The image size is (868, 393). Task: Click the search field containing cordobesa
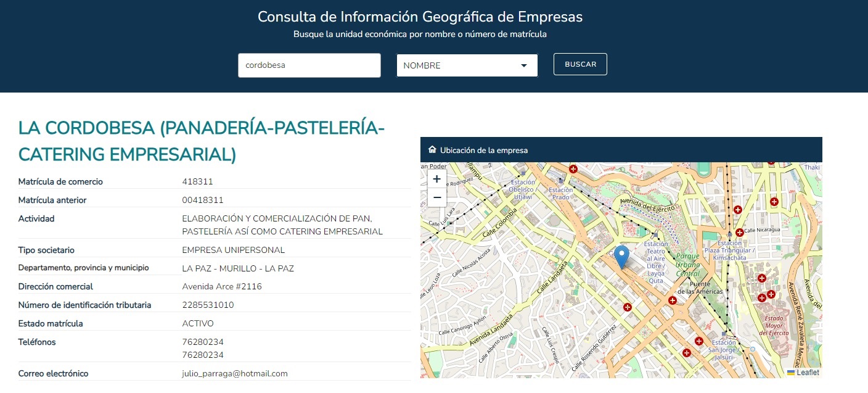309,65
